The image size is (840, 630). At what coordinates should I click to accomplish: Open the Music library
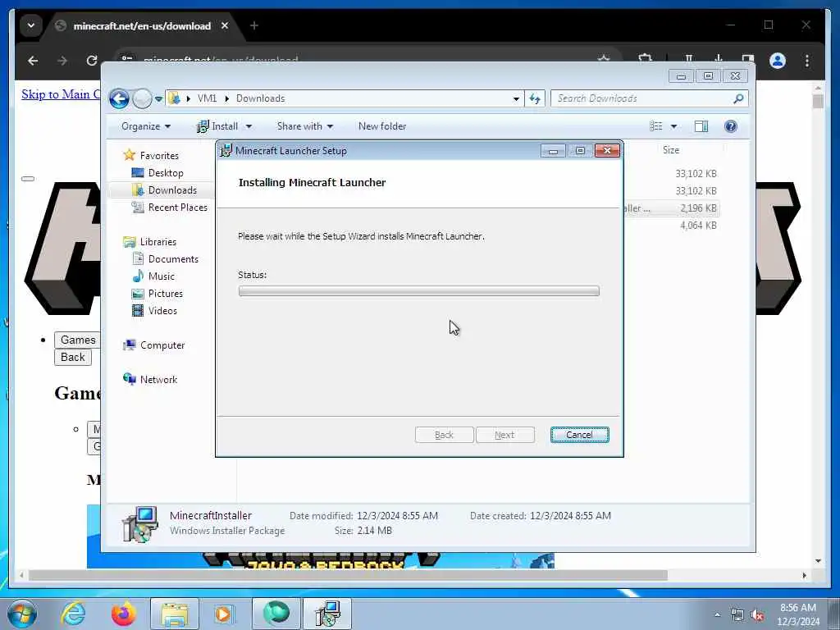click(x=162, y=276)
